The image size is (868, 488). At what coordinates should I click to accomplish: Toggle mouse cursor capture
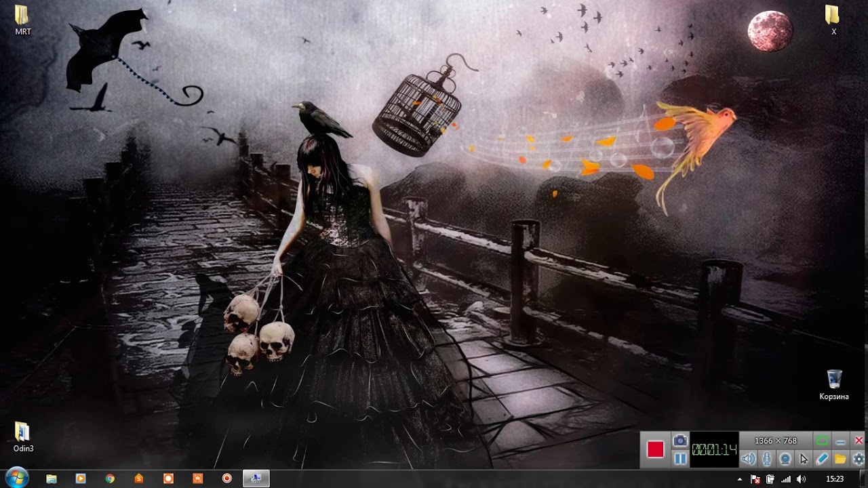pos(804,459)
